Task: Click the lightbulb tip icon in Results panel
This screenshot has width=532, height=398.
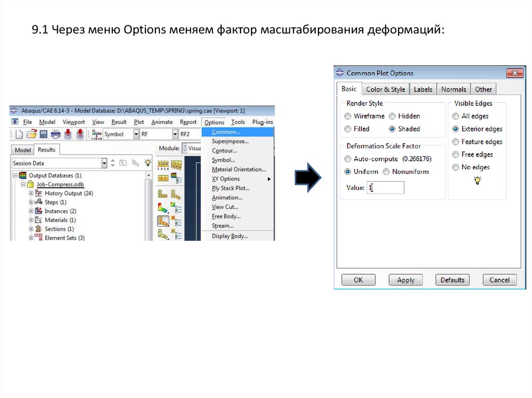Action: [x=148, y=163]
